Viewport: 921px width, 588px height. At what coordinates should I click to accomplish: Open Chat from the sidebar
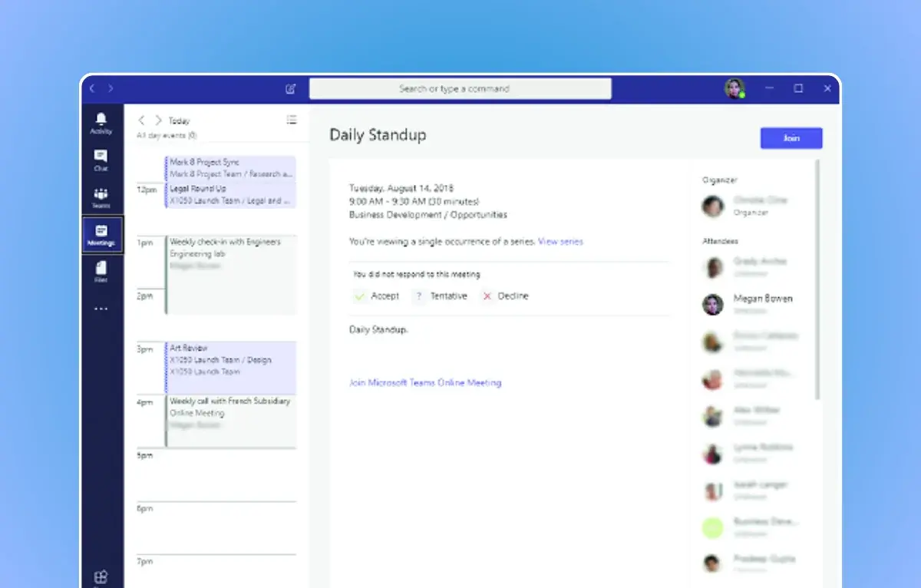click(x=101, y=160)
